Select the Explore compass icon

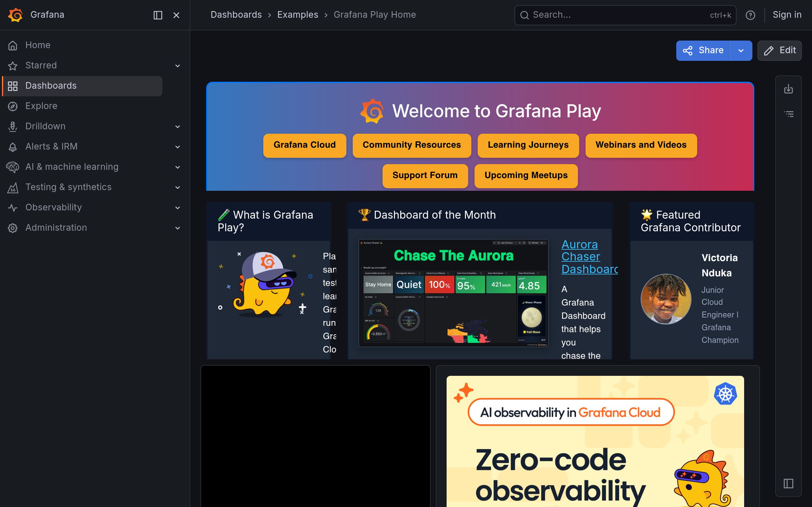coord(13,106)
